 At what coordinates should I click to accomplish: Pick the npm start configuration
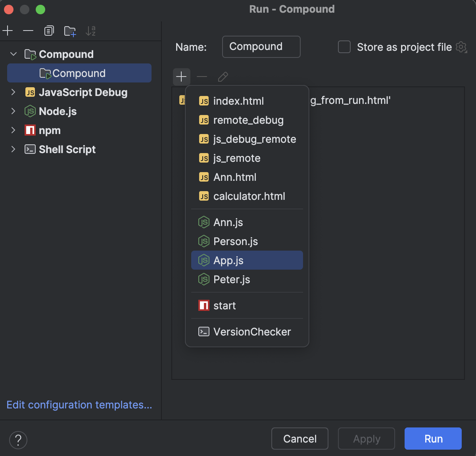(x=224, y=305)
